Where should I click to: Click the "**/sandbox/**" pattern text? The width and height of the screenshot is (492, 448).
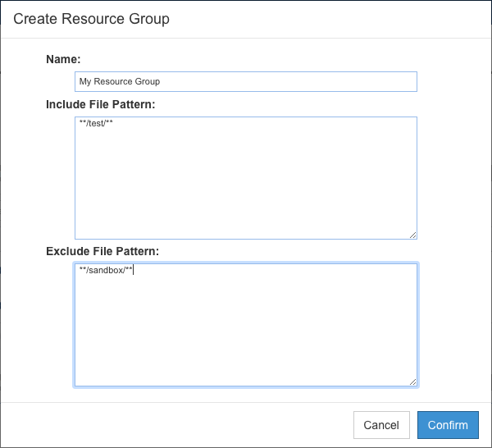106,270
